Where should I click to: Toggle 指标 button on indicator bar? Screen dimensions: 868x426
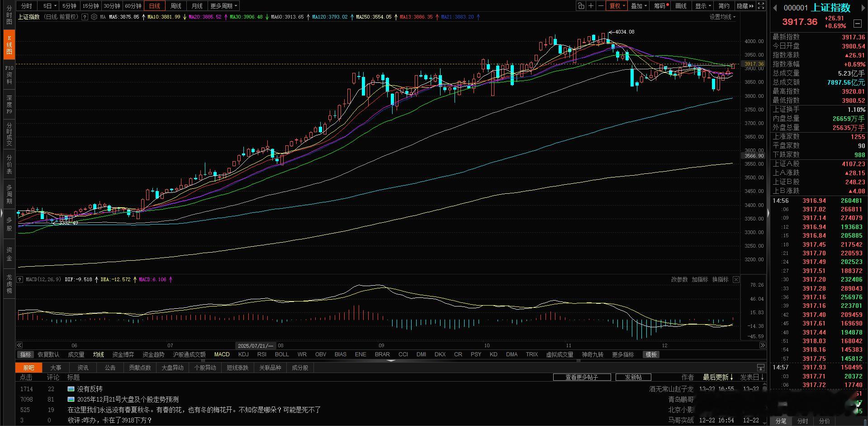pyautogui.click(x=26, y=354)
